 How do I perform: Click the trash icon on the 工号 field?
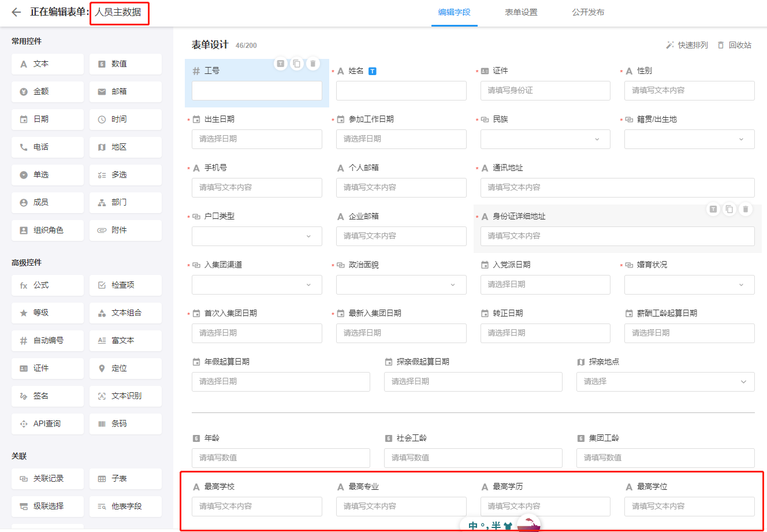tap(312, 64)
